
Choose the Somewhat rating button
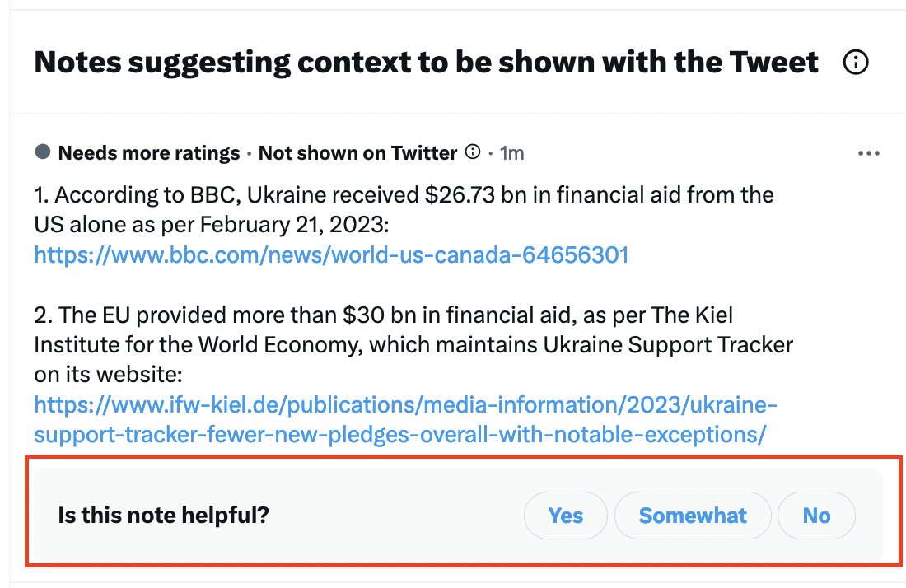click(693, 516)
